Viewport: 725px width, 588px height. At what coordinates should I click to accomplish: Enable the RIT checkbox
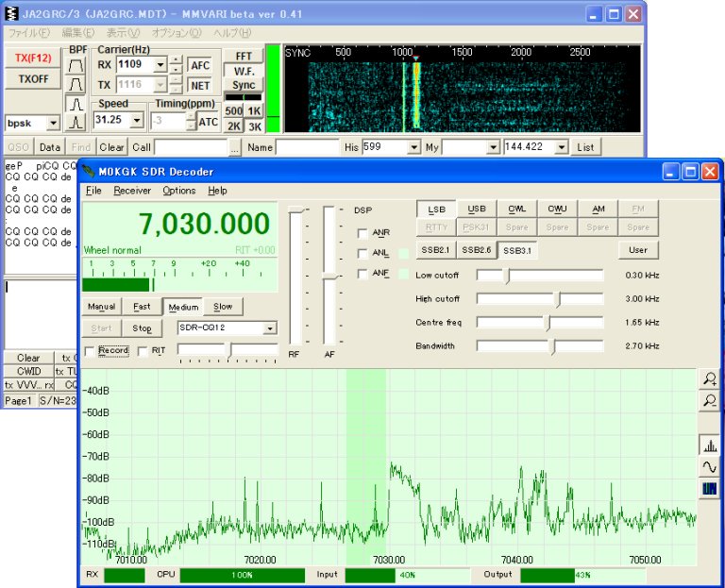pos(143,351)
